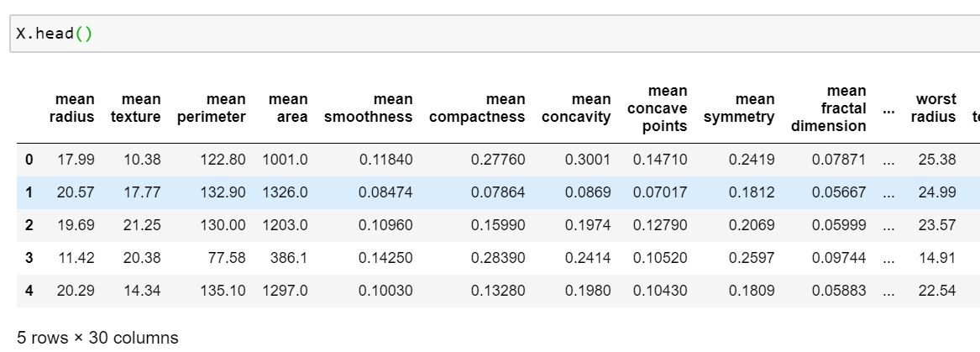Select the highlighted row index 1
Image resolution: width=980 pixels, height=352 pixels.
[29, 192]
